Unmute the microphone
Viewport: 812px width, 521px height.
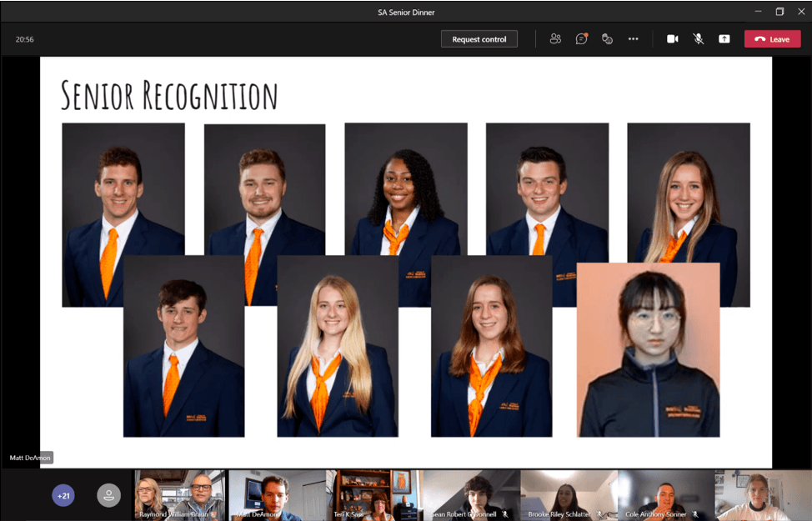[x=699, y=39]
